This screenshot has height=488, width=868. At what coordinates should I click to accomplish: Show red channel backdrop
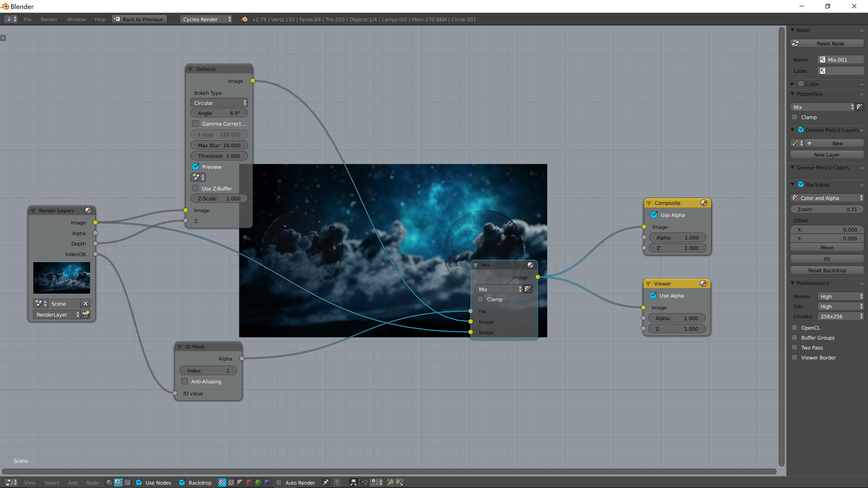pyautogui.click(x=249, y=482)
